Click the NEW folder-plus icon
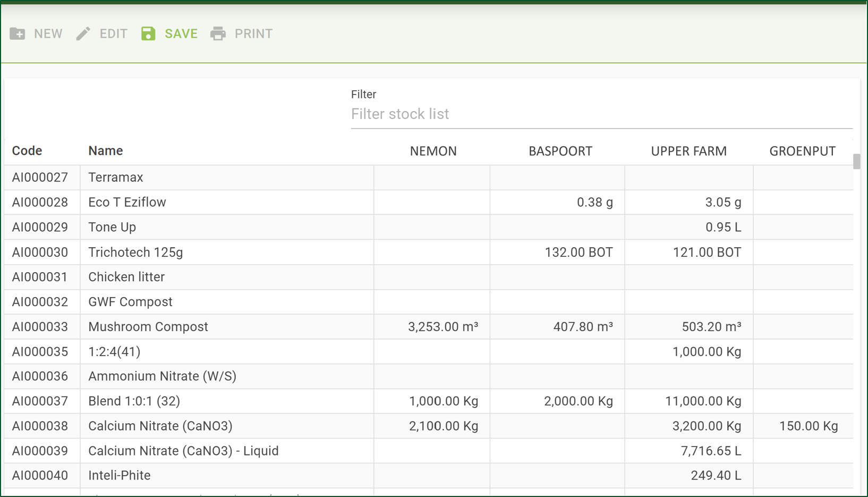The width and height of the screenshot is (868, 497). (x=18, y=33)
